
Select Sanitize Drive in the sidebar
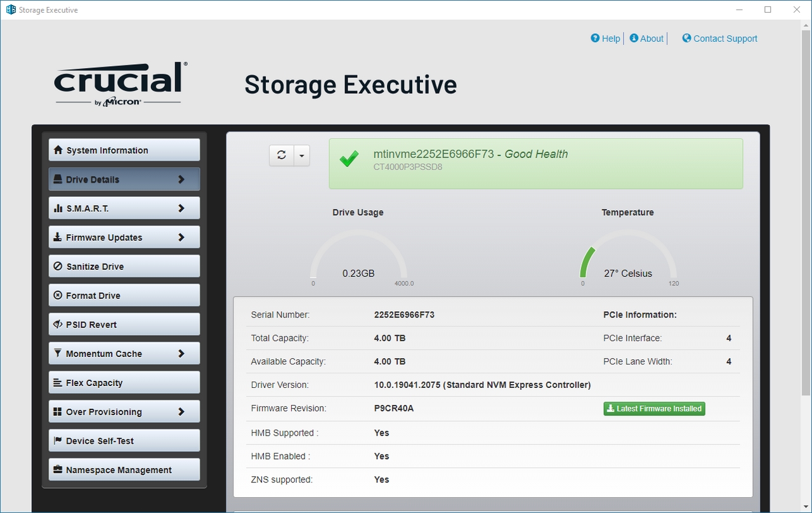point(124,267)
